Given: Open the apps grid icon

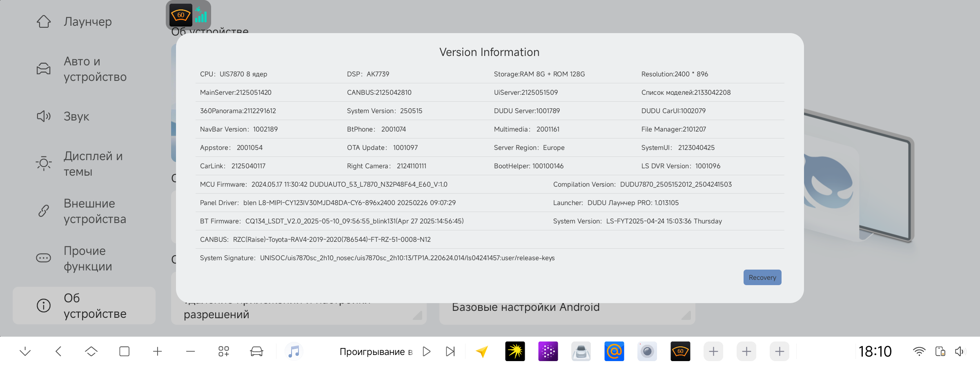Looking at the screenshot, I should 223,351.
